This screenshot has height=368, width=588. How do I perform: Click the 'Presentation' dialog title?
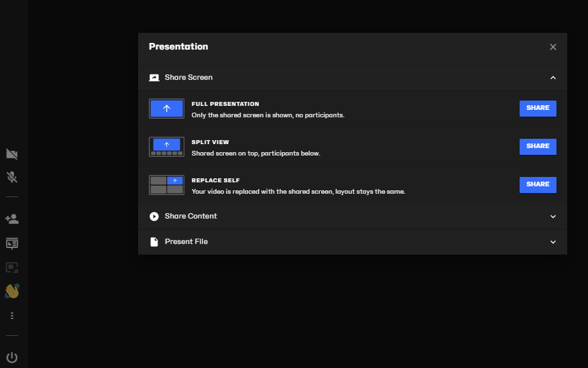coord(178,46)
